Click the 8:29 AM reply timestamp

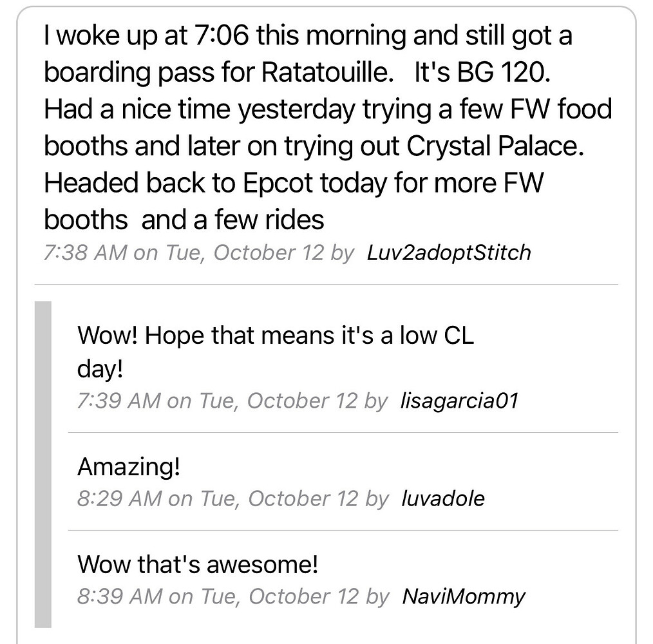(x=232, y=498)
